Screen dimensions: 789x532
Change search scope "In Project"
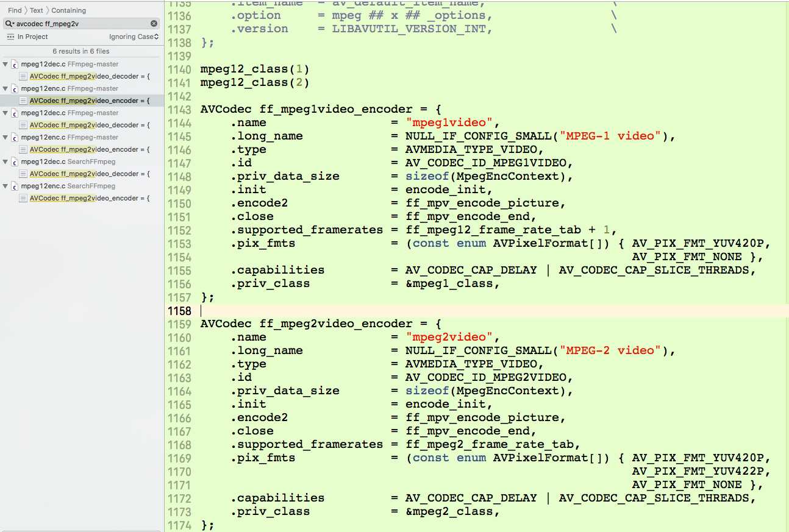[32, 37]
